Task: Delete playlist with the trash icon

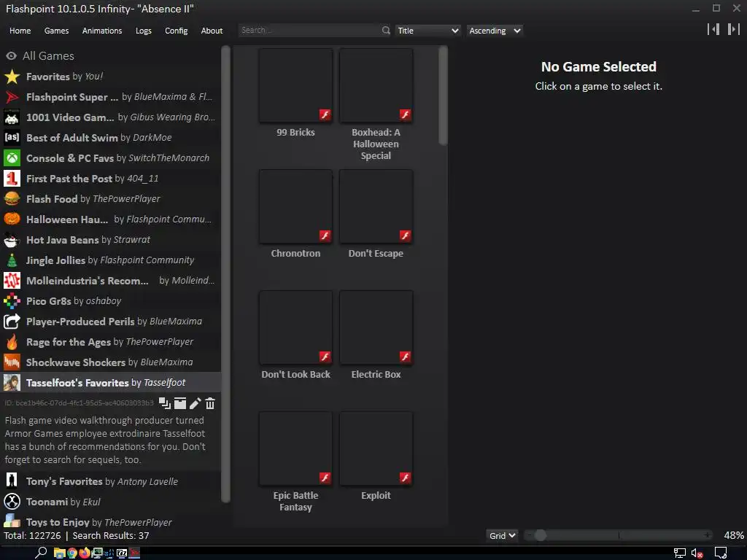Action: [210, 403]
